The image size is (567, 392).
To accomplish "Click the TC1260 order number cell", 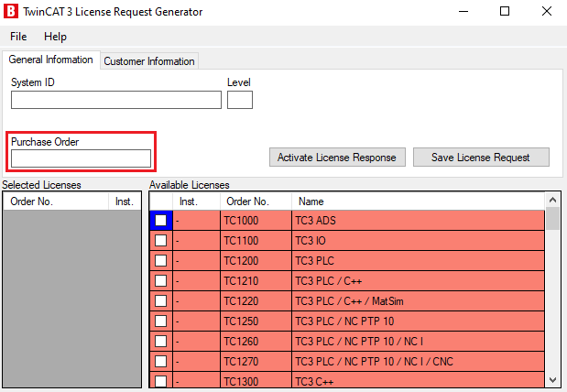I will tap(256, 342).
